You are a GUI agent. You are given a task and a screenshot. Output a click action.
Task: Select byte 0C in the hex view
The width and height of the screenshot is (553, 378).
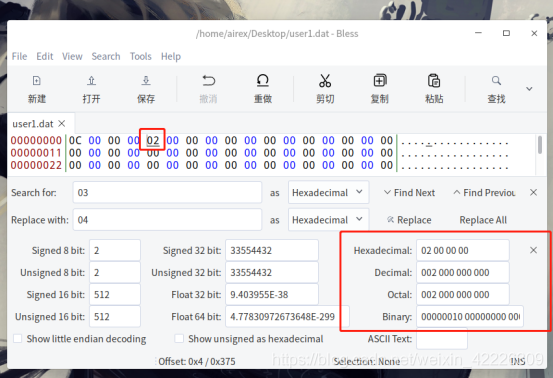pos(75,140)
